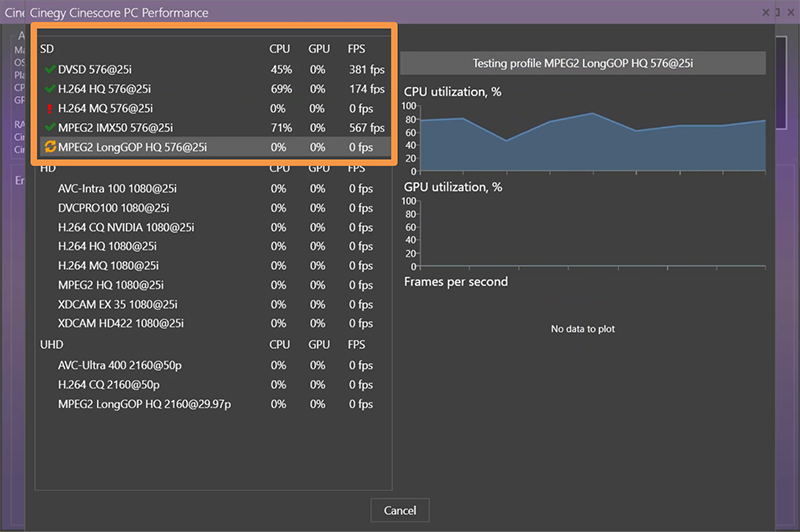Click the CPU utilization chart area
The image size is (800, 532).
(592, 139)
